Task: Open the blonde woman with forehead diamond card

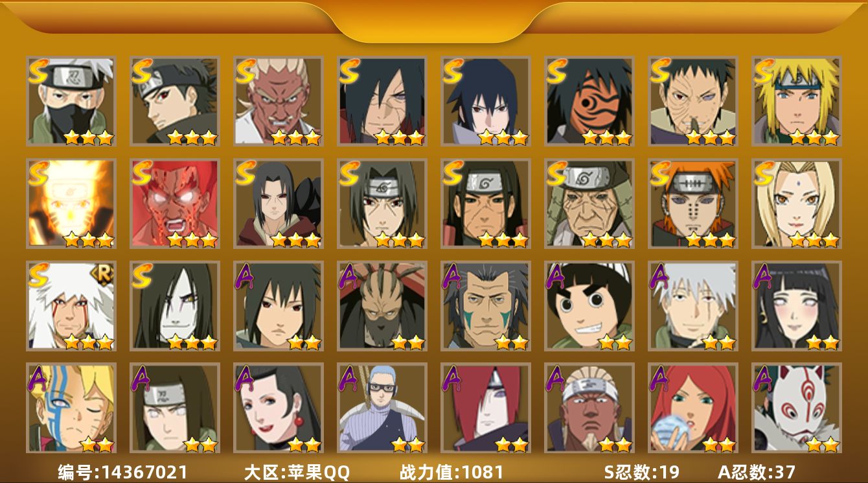Action: tap(797, 204)
